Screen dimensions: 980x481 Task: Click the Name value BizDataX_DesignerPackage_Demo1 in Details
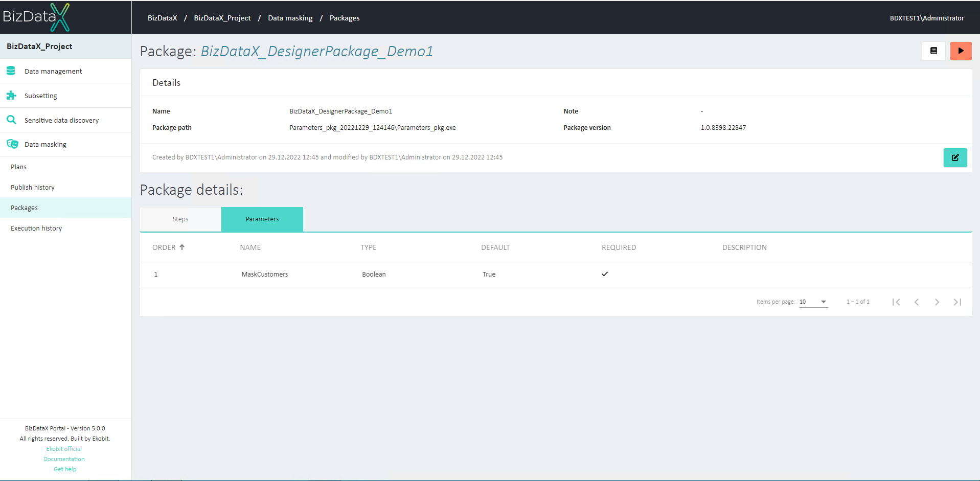coord(341,111)
